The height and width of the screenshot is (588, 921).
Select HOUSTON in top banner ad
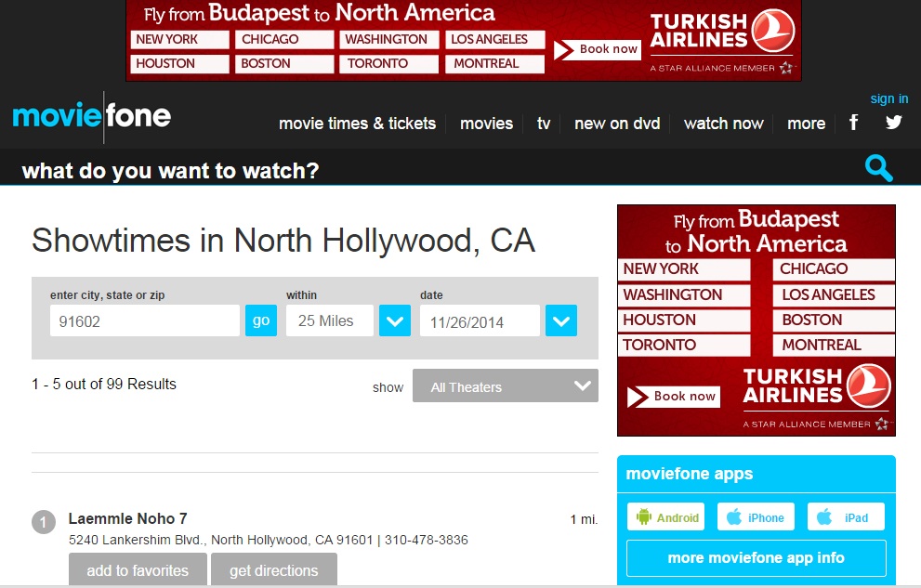[179, 63]
